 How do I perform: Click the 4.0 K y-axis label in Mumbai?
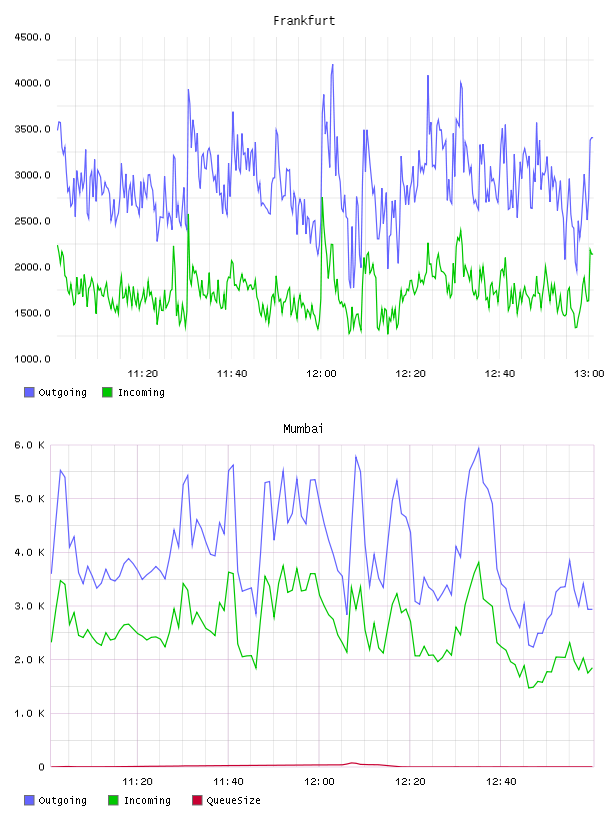[29, 552]
